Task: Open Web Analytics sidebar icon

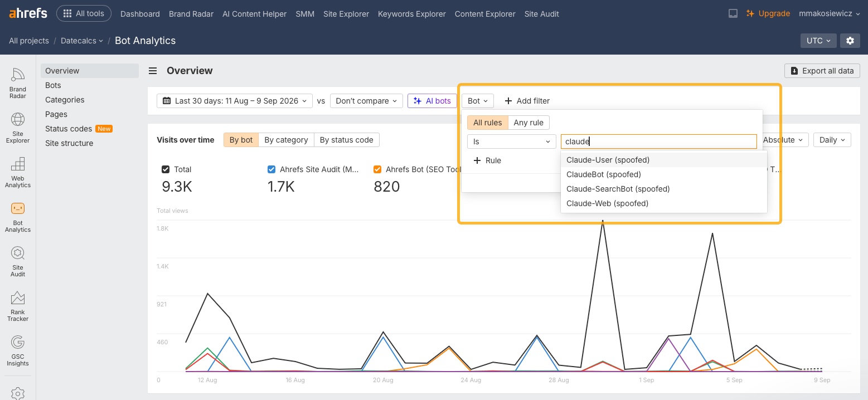Action: 18,173
